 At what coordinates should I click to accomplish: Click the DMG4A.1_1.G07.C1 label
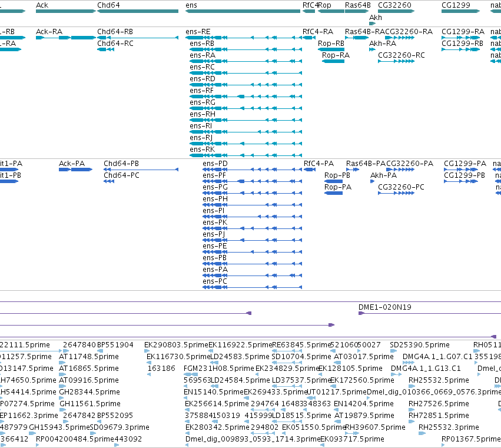(x=437, y=357)
